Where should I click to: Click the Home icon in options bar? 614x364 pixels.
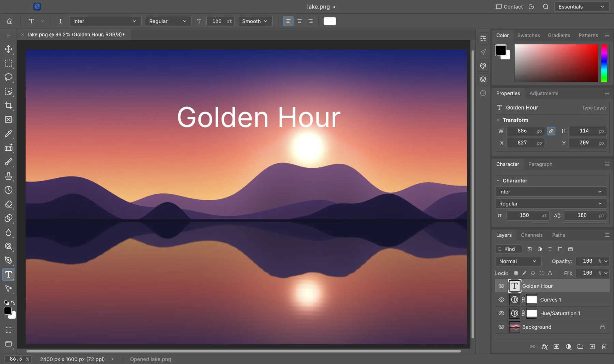point(10,21)
